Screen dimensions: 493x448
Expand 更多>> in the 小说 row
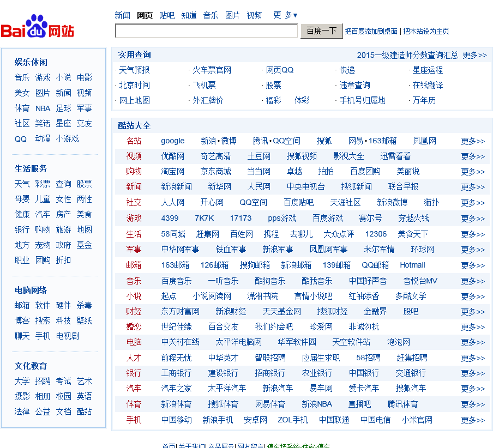(x=473, y=296)
